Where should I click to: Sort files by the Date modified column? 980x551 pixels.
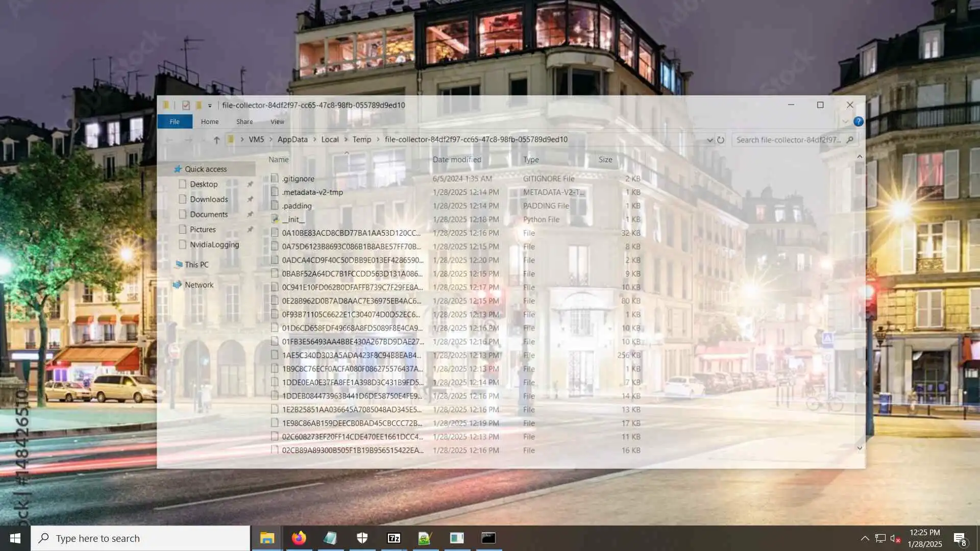pyautogui.click(x=457, y=160)
